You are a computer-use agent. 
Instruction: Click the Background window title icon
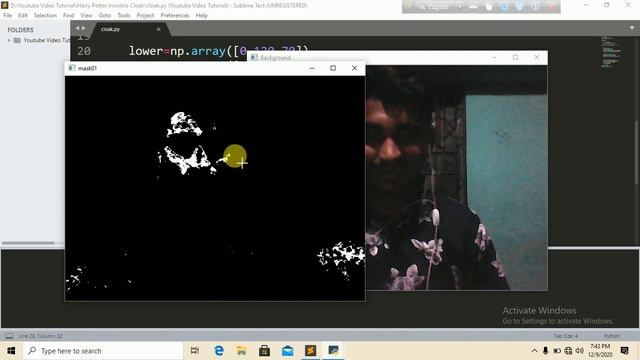(254, 58)
